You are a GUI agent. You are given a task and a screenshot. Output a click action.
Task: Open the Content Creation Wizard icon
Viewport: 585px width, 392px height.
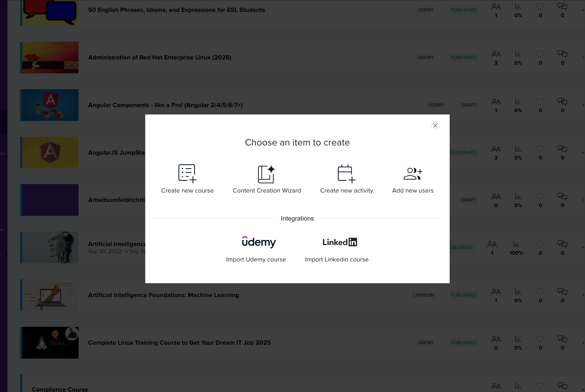click(x=266, y=174)
